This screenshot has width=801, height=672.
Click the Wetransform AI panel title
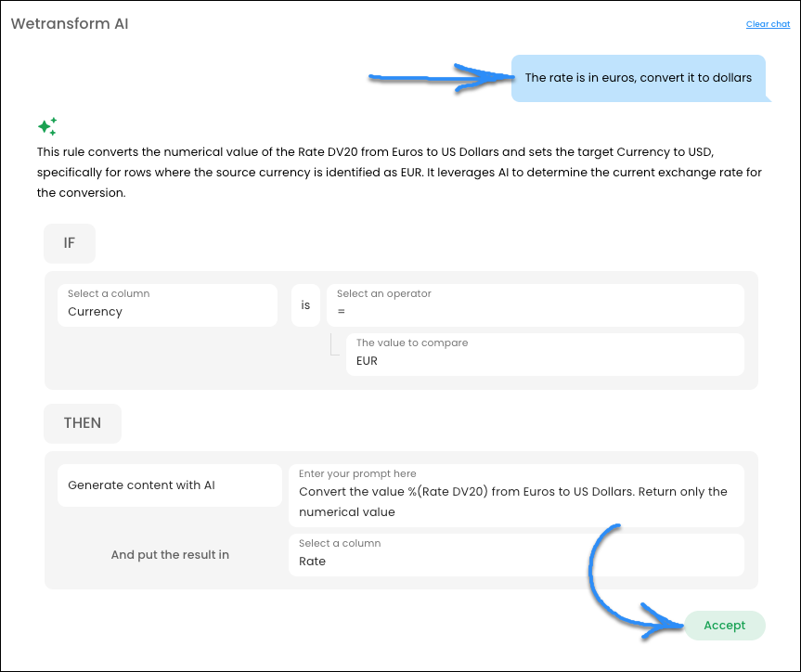70,24
